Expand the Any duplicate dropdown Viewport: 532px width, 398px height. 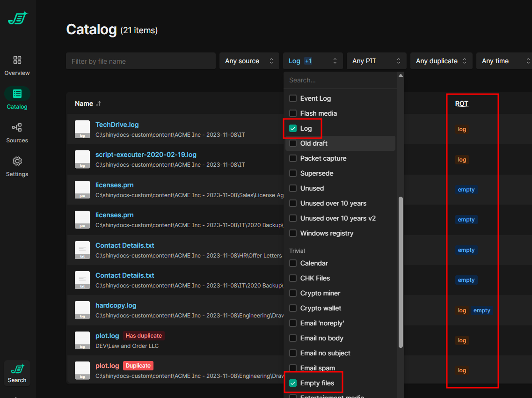tap(441, 61)
